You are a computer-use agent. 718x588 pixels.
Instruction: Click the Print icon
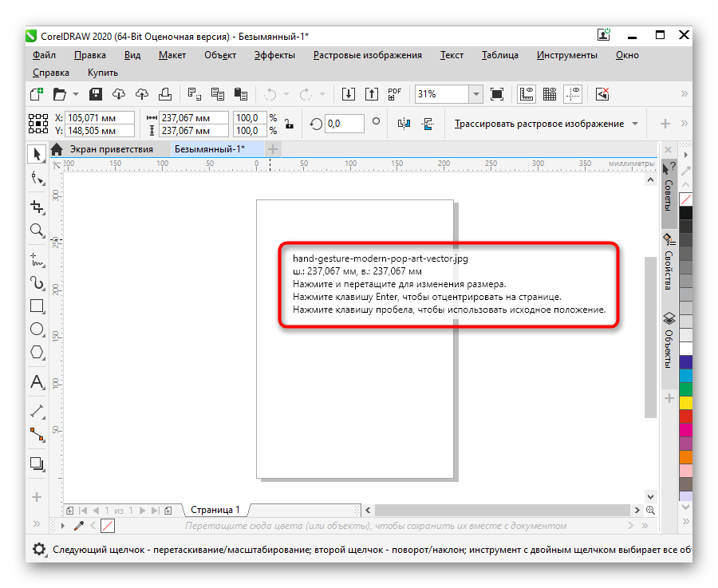click(x=165, y=94)
